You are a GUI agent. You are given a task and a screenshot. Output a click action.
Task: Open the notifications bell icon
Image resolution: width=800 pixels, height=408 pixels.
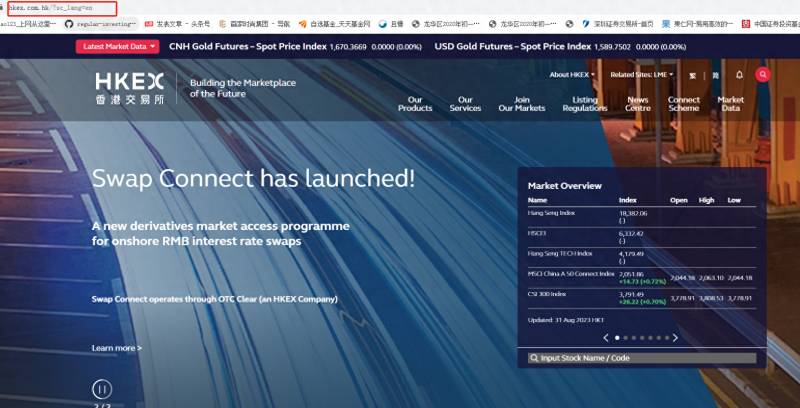point(739,75)
